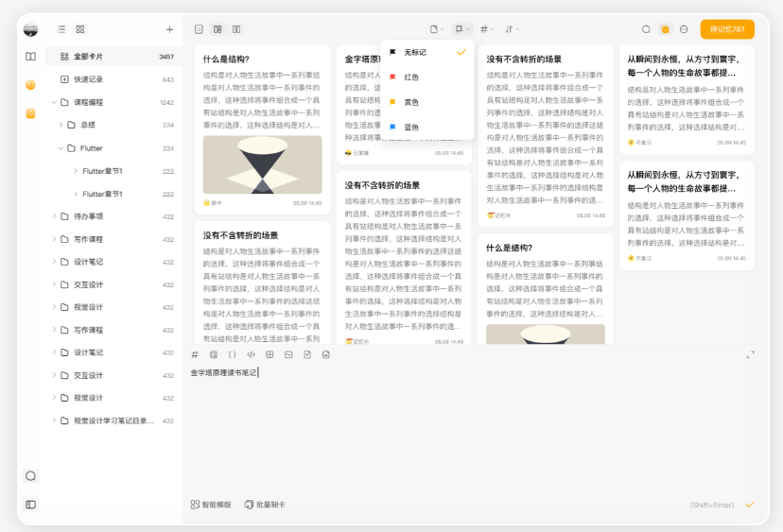Click the 已掌握 status tag
Viewport: 783px width, 532px height.
pyautogui.click(x=357, y=153)
